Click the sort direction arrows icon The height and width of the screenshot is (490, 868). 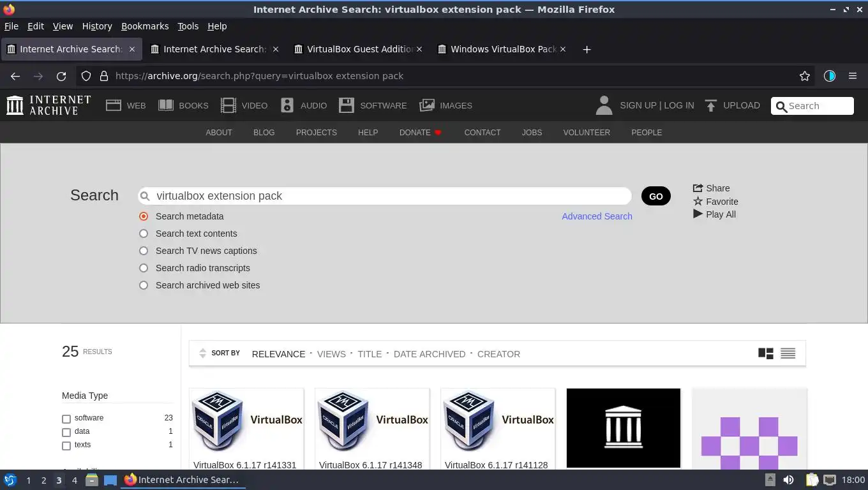click(x=202, y=353)
